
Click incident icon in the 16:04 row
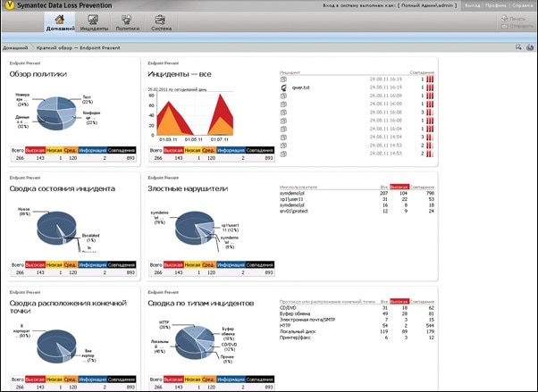[283, 129]
